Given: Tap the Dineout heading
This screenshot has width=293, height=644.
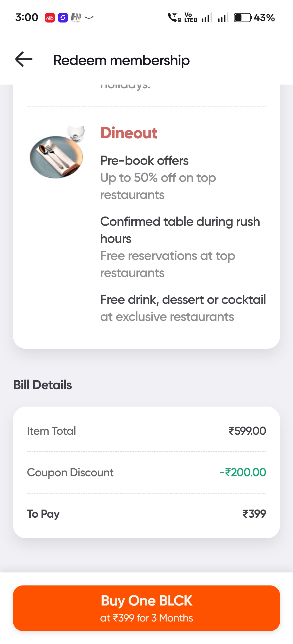Looking at the screenshot, I should [129, 133].
